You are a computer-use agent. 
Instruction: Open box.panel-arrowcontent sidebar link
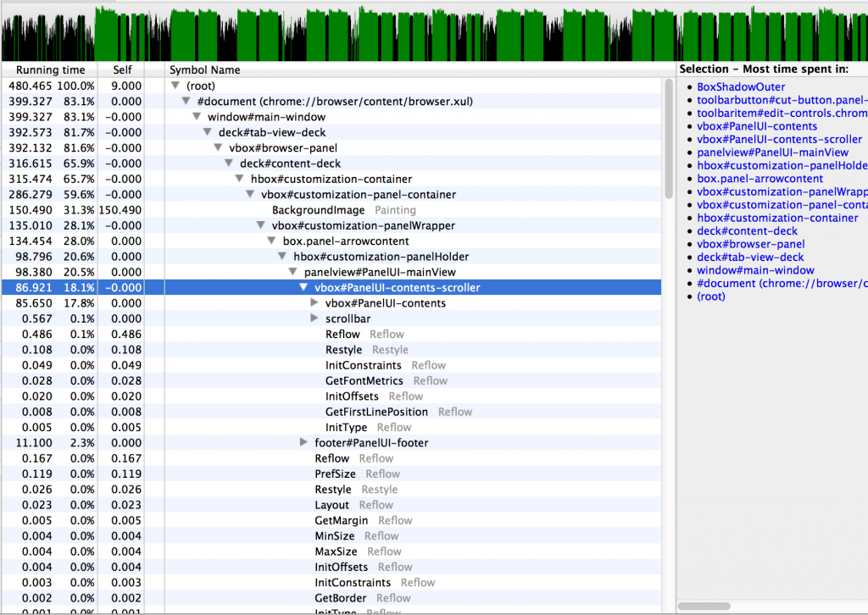[759, 179]
